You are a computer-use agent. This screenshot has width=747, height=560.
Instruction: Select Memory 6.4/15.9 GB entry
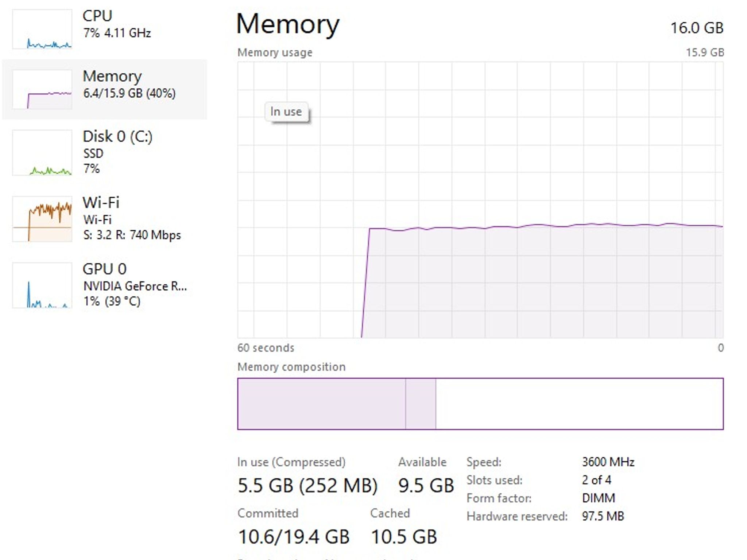point(104,89)
